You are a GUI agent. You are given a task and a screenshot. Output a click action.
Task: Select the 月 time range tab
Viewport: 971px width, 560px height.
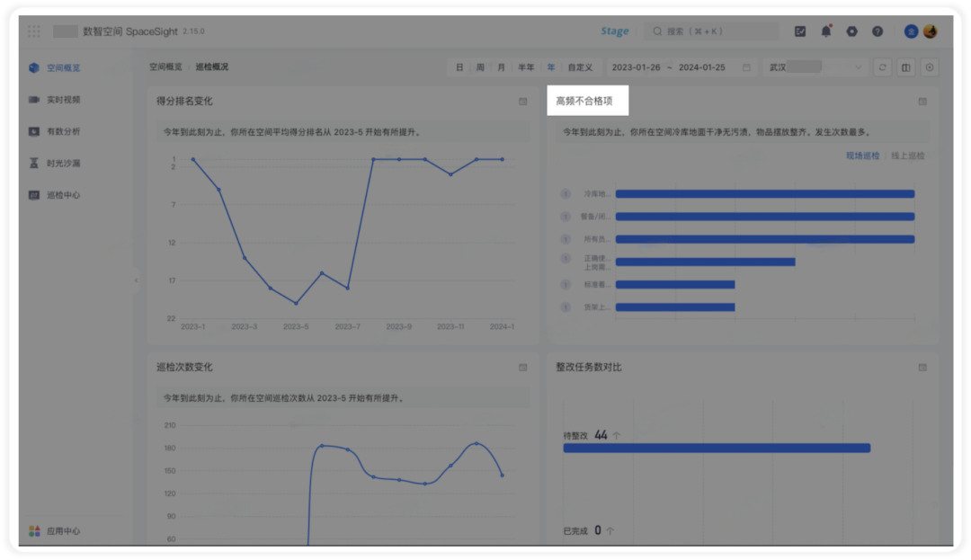[501, 67]
